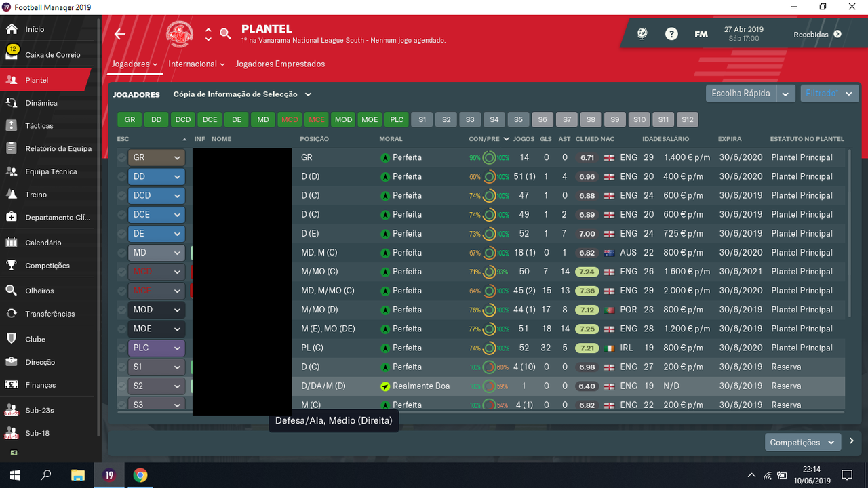Toggle selection circle for the PLC row
This screenshot has width=868, height=488.
pos(121,348)
